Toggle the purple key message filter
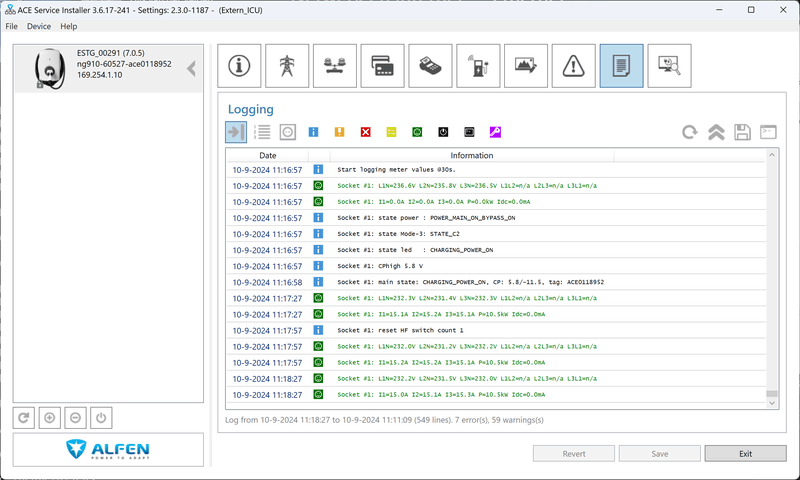 coord(495,132)
